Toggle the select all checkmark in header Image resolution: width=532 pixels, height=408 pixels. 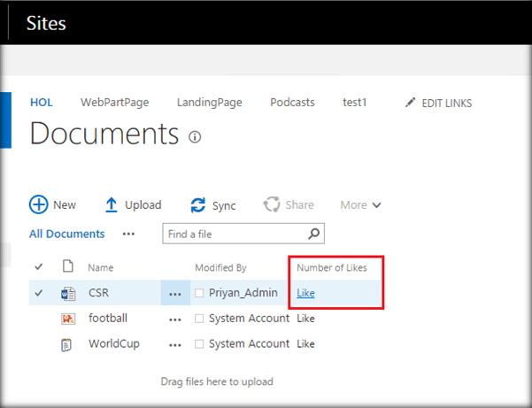38,266
